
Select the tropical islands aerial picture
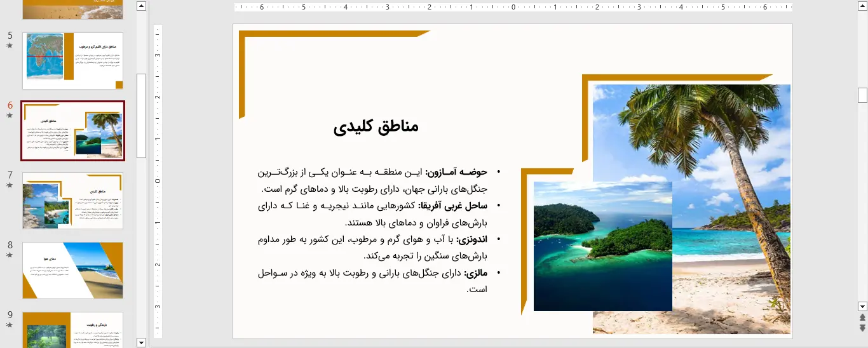pyautogui.click(x=603, y=246)
